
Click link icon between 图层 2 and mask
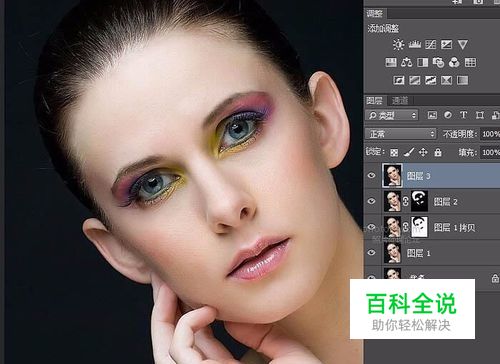[406, 201]
